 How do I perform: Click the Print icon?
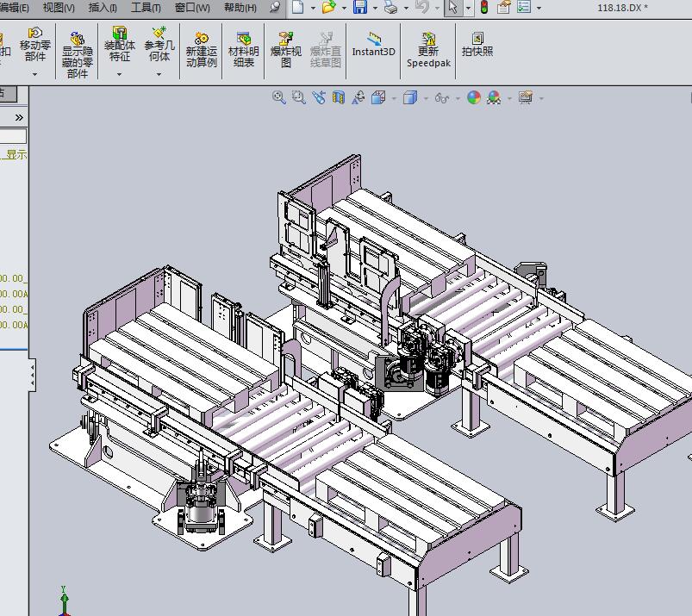coord(391,7)
